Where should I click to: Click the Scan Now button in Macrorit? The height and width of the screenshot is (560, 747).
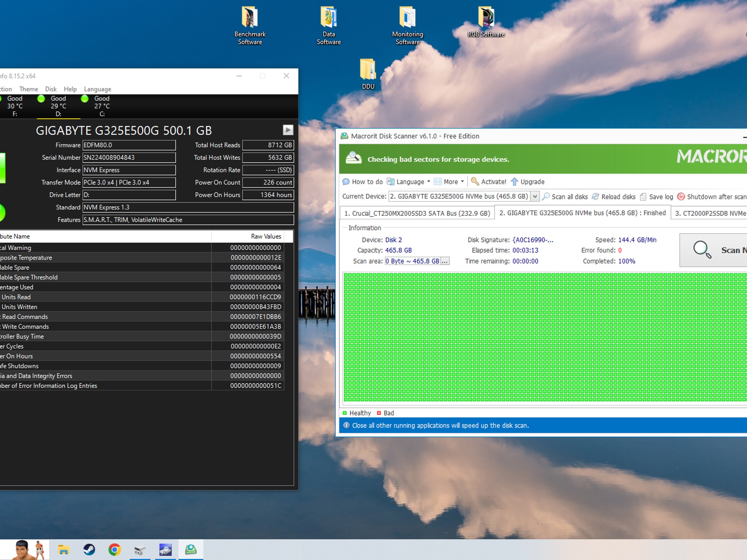point(713,250)
